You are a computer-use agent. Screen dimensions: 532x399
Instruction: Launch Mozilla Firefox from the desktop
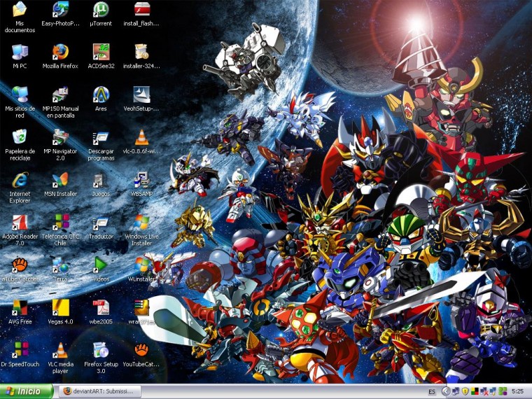tap(60, 52)
